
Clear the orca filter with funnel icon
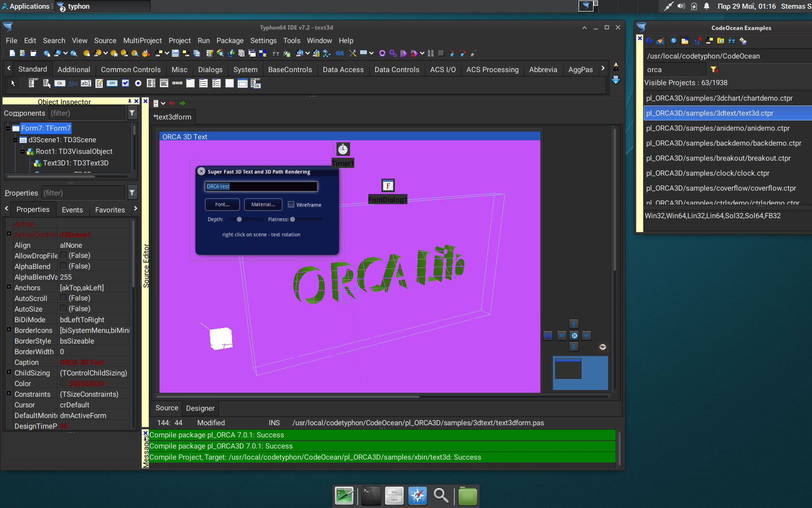tap(714, 70)
